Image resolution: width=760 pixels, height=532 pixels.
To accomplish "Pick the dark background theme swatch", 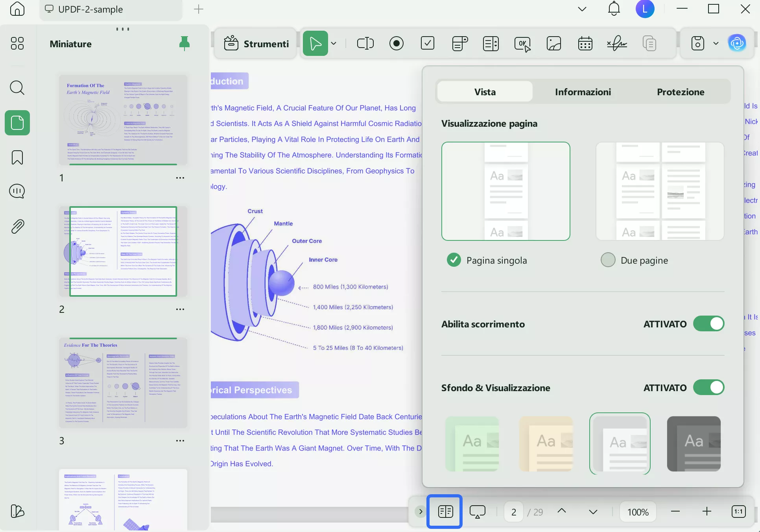I will coord(694,443).
